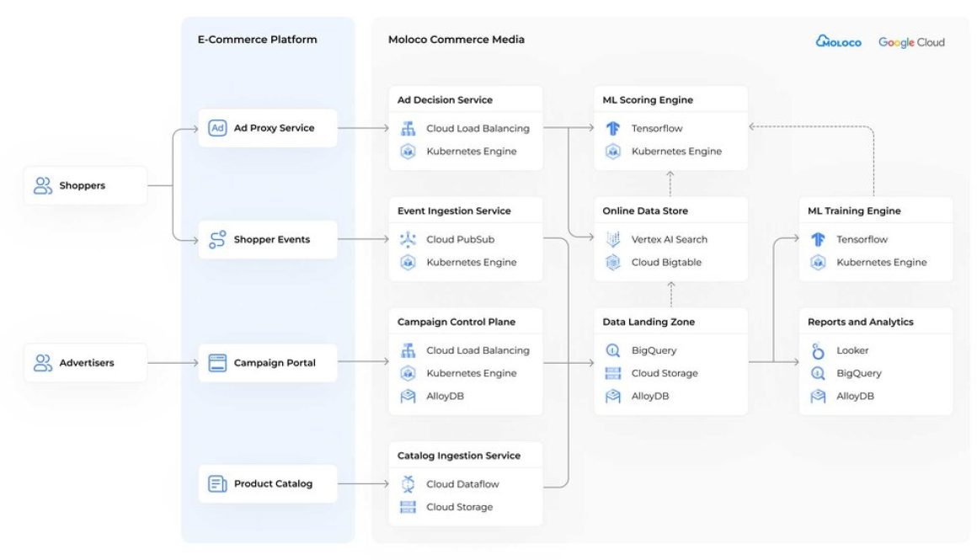Select the E-Commerce Platform section header
This screenshot has width=977, height=560.
pyautogui.click(x=257, y=39)
